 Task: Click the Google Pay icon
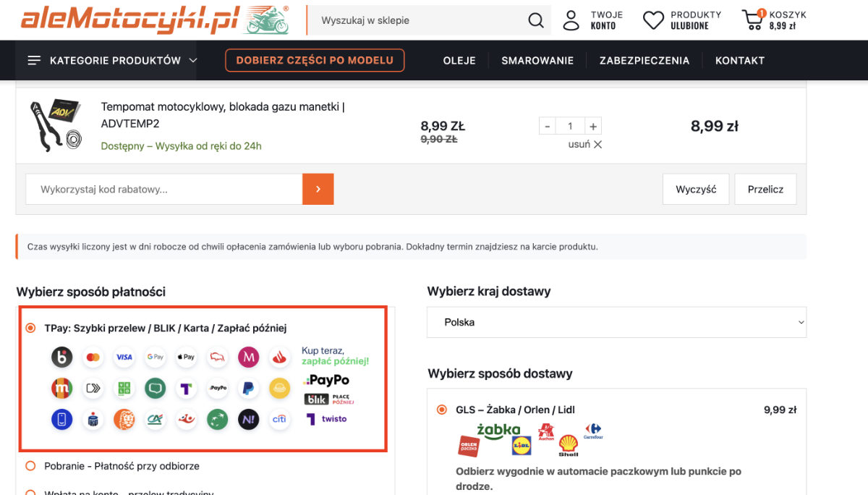click(x=156, y=357)
